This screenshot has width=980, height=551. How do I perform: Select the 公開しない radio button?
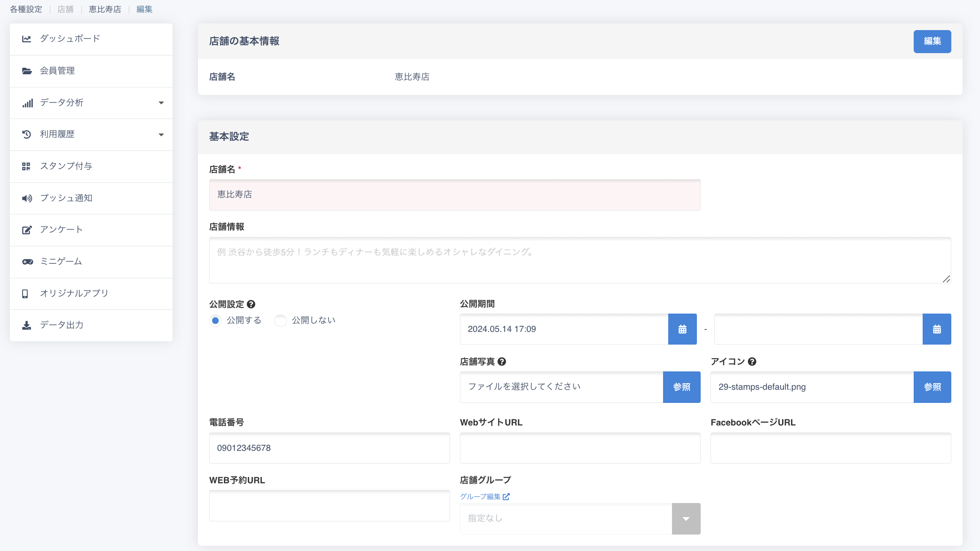[x=280, y=321]
